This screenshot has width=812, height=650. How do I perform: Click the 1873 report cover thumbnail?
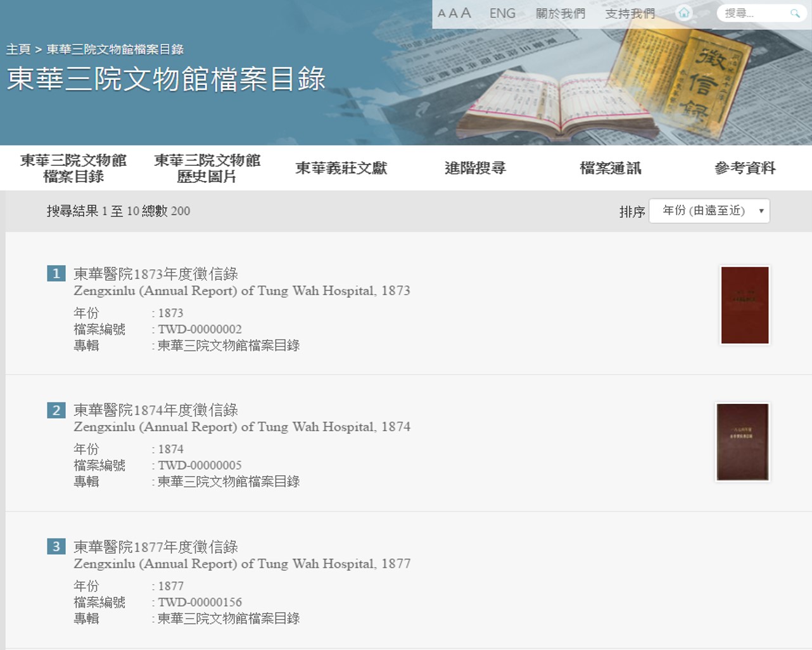745,305
